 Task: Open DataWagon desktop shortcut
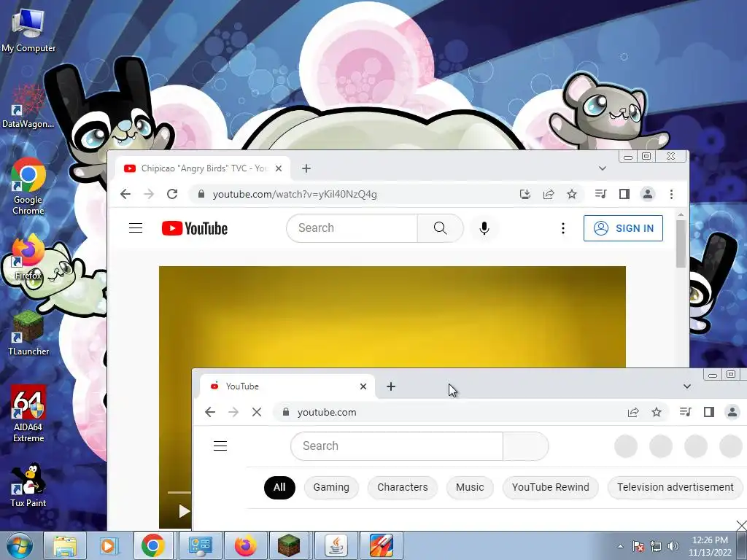(28, 106)
